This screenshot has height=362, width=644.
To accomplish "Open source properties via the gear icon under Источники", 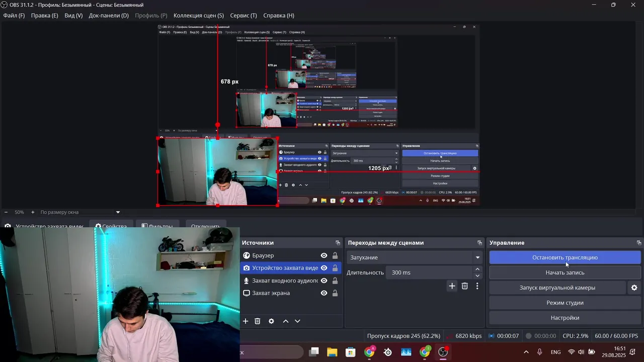I will pyautogui.click(x=271, y=321).
